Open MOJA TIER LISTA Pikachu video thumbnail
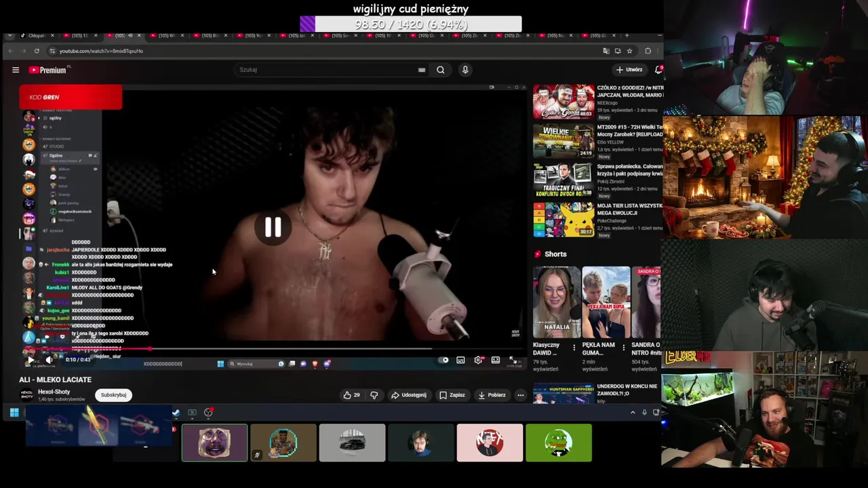This screenshot has height=488, width=868. (x=564, y=220)
